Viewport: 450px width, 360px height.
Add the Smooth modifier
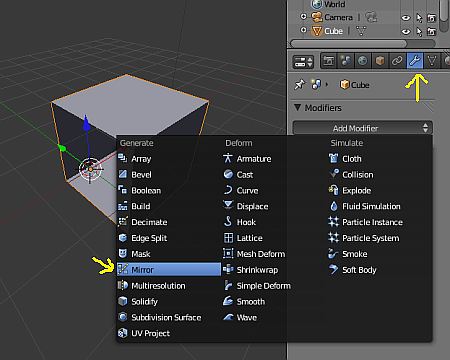273,301
